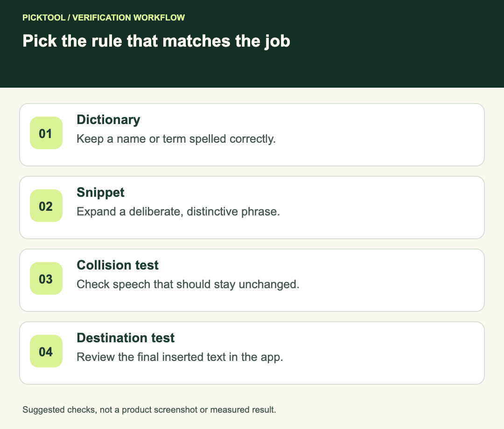
Task: Select the Snippet heading
Action: (100, 192)
